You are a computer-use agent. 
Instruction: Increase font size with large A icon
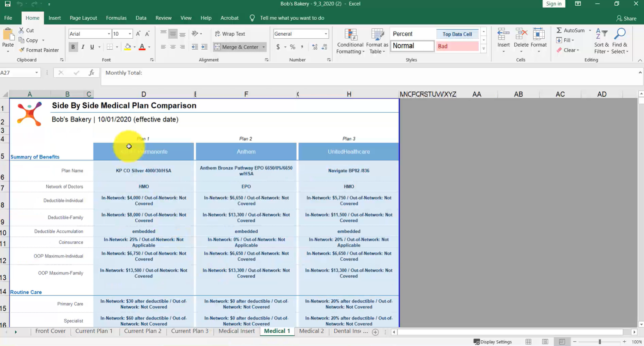(x=138, y=34)
